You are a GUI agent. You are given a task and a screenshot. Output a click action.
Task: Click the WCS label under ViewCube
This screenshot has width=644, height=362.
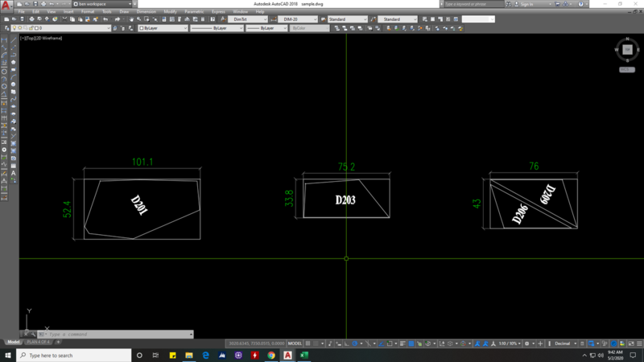coord(627,70)
